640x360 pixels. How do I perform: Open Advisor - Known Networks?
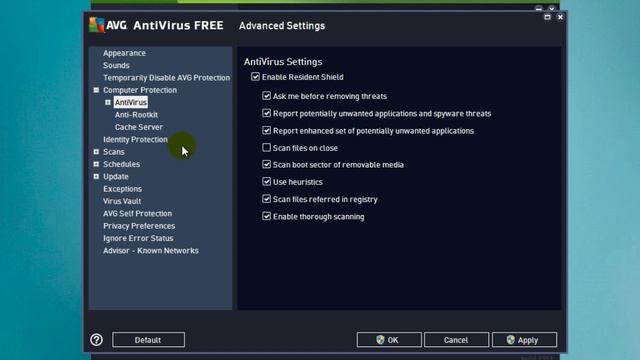click(x=151, y=251)
